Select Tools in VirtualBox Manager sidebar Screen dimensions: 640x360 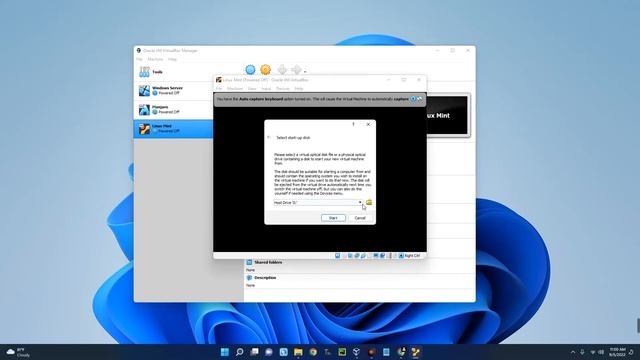click(189, 72)
